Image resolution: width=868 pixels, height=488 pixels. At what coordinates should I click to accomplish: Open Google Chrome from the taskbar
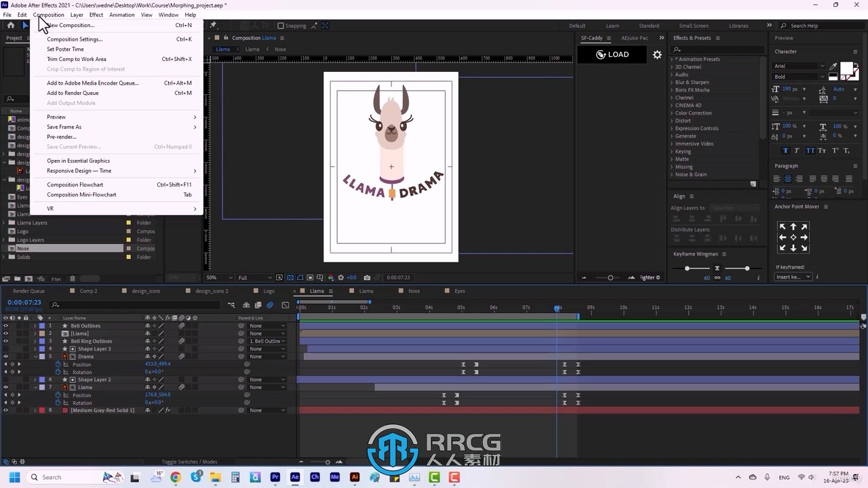[x=176, y=477]
